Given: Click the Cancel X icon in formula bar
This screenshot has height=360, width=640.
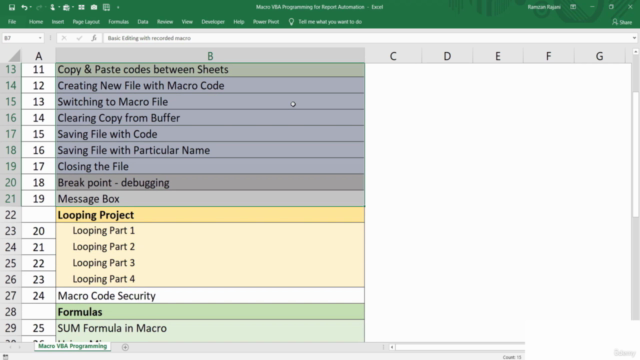Looking at the screenshot, I should (x=64, y=38).
